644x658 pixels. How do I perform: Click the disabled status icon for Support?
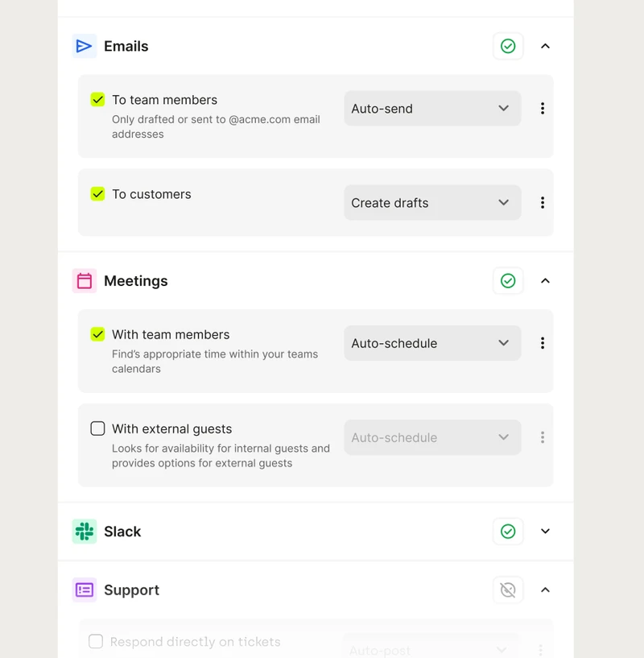[508, 590]
